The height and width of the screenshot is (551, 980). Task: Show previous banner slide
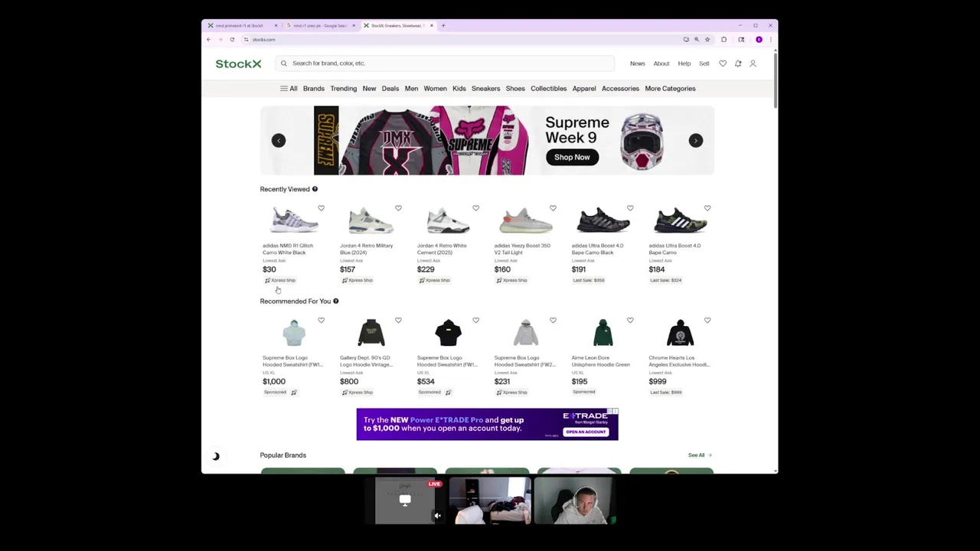[x=279, y=140]
